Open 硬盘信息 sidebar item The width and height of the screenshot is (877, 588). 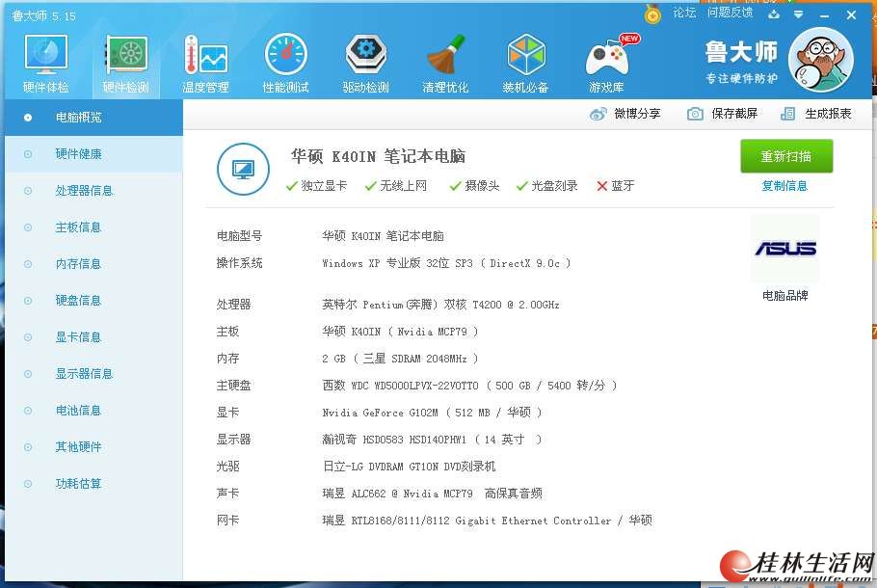pos(93,301)
